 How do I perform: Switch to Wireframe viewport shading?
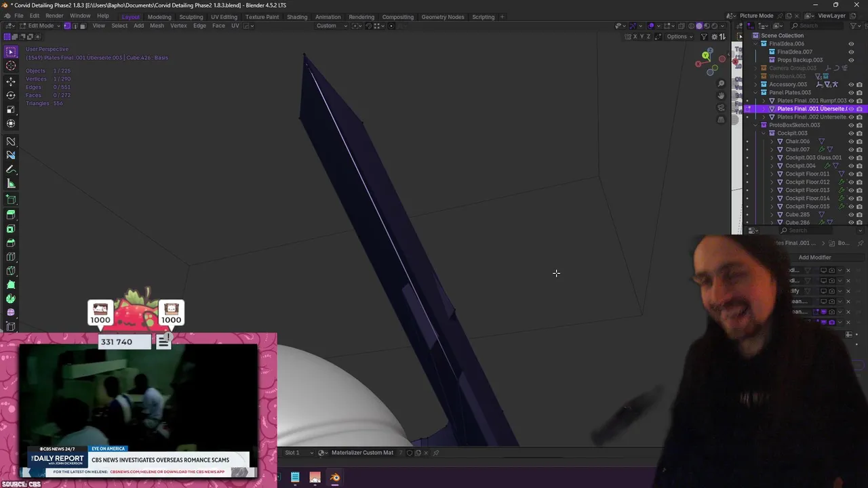(x=692, y=26)
